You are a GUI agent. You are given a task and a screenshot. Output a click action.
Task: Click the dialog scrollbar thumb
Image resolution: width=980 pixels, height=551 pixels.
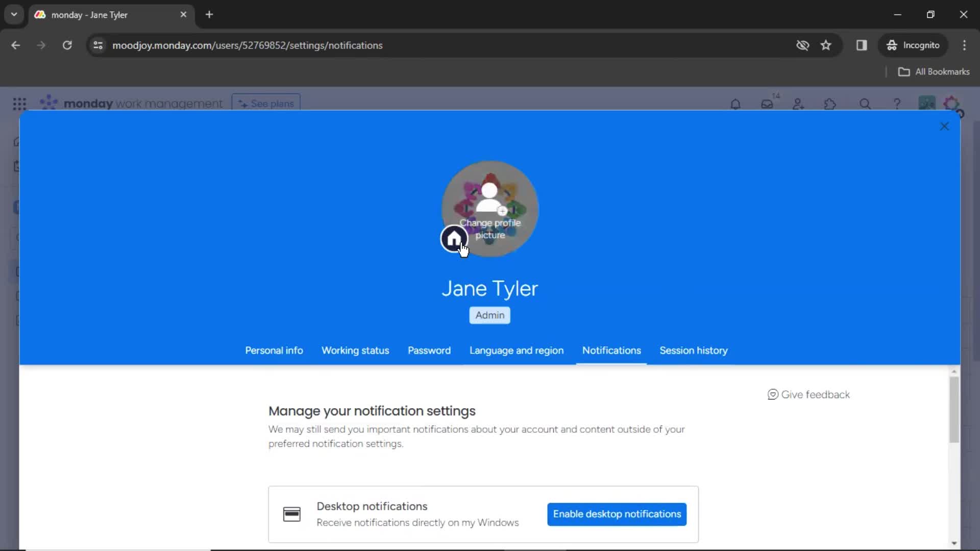[x=954, y=410]
